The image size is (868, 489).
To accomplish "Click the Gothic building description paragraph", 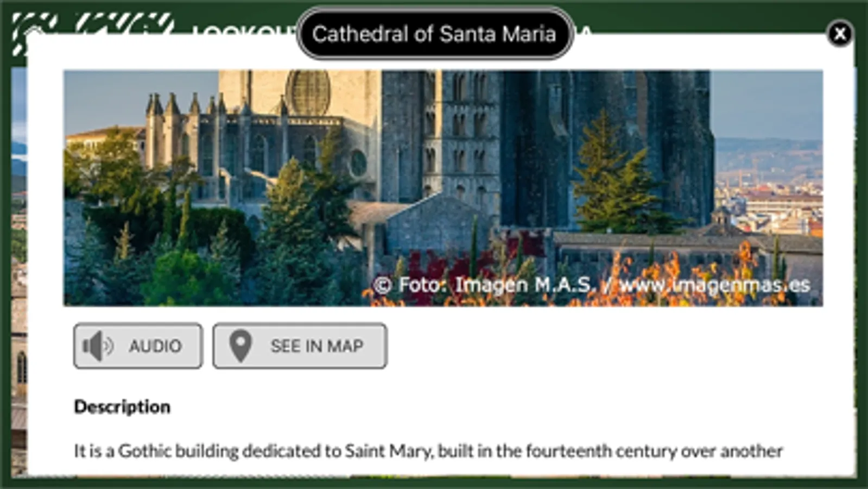I will (x=428, y=451).
